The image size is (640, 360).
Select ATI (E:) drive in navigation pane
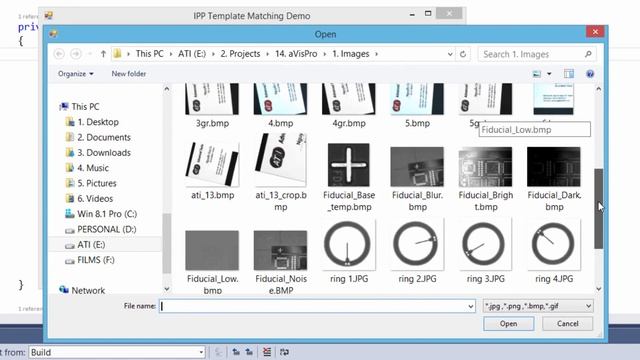tap(91, 244)
